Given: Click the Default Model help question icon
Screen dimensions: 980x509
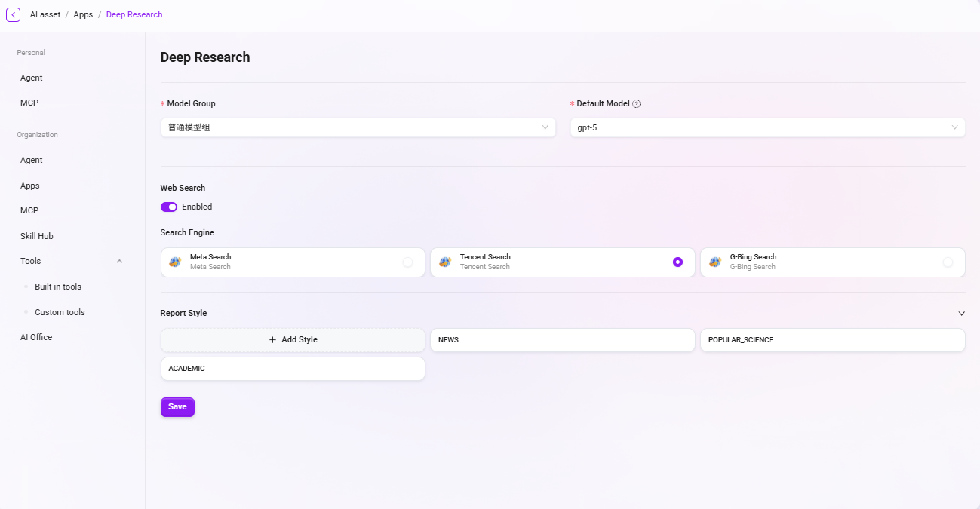Looking at the screenshot, I should [637, 104].
